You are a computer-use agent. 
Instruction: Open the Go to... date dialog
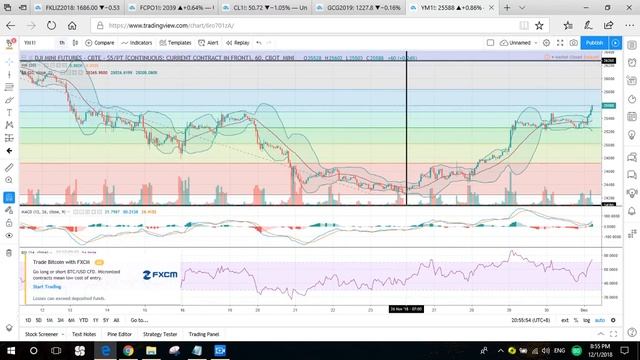click(x=139, y=320)
